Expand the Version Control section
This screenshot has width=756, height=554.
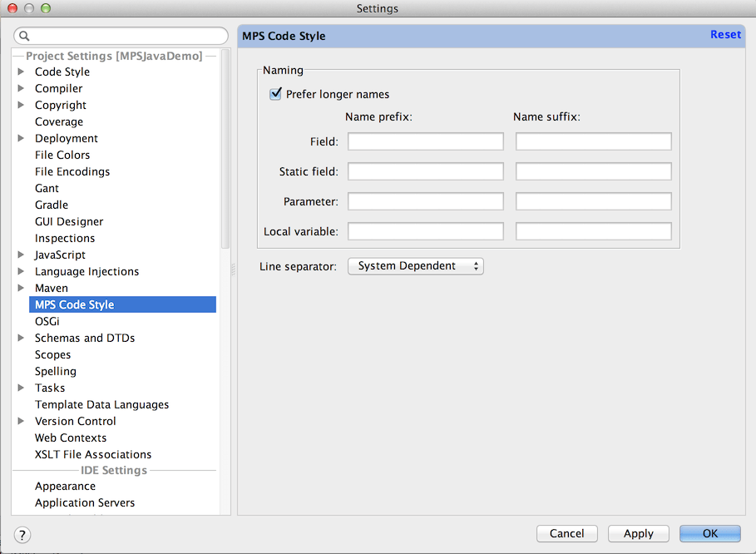coord(20,421)
